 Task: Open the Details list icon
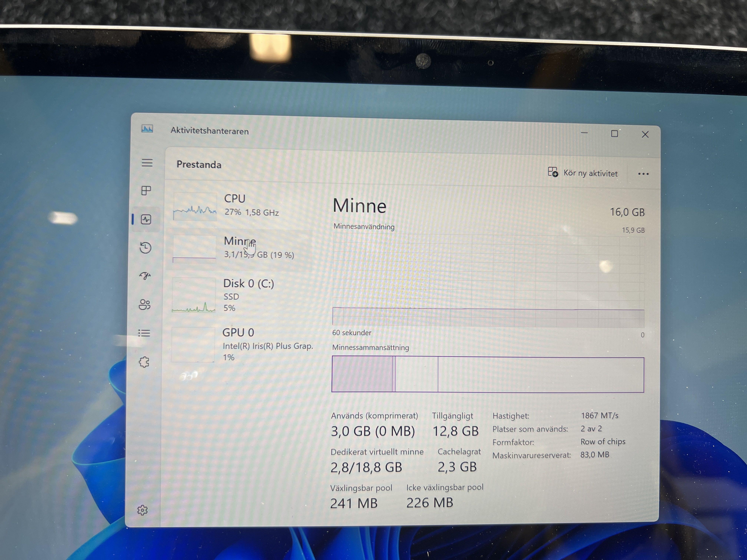coord(144,333)
